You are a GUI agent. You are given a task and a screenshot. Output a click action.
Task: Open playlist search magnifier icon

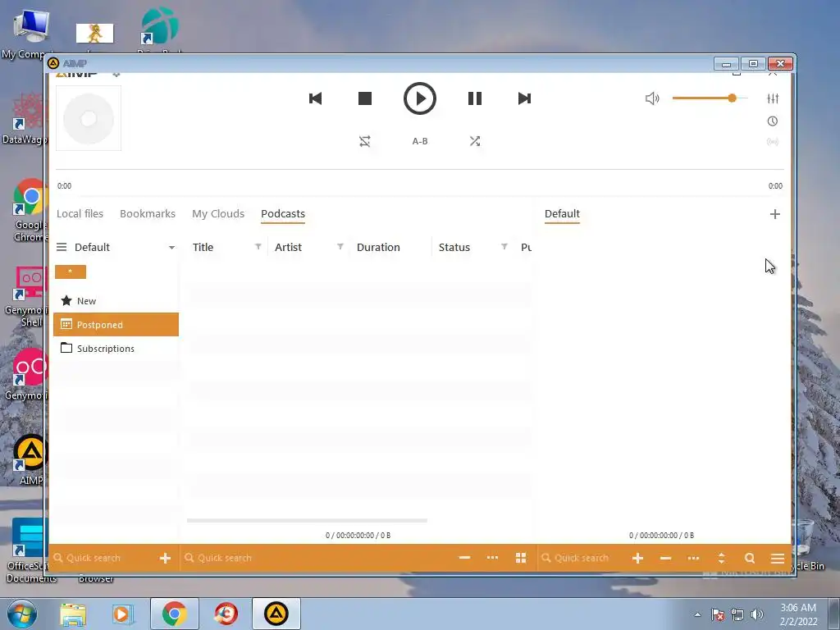pos(750,558)
